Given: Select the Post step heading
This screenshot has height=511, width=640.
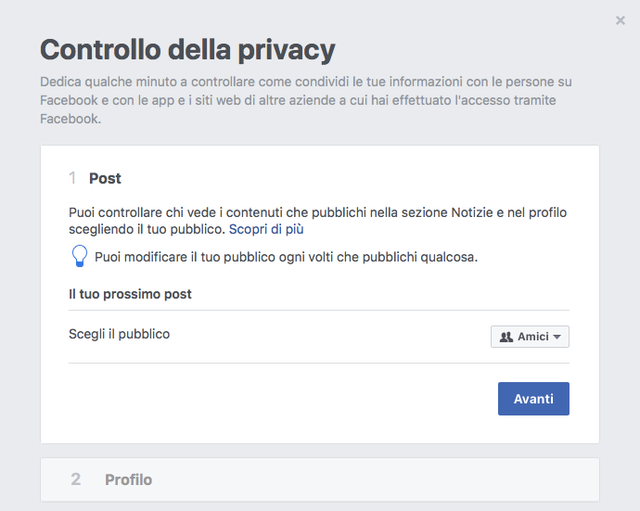Looking at the screenshot, I should [105, 178].
